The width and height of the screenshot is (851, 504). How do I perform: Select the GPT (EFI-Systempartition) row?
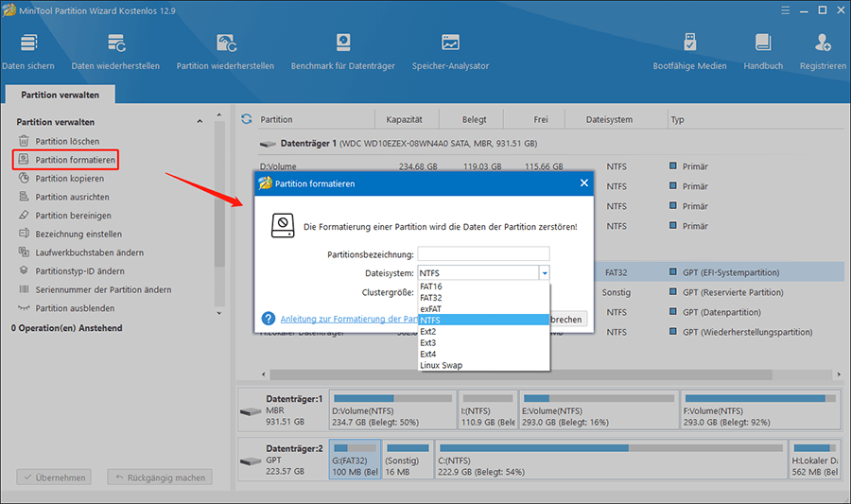tap(720, 272)
